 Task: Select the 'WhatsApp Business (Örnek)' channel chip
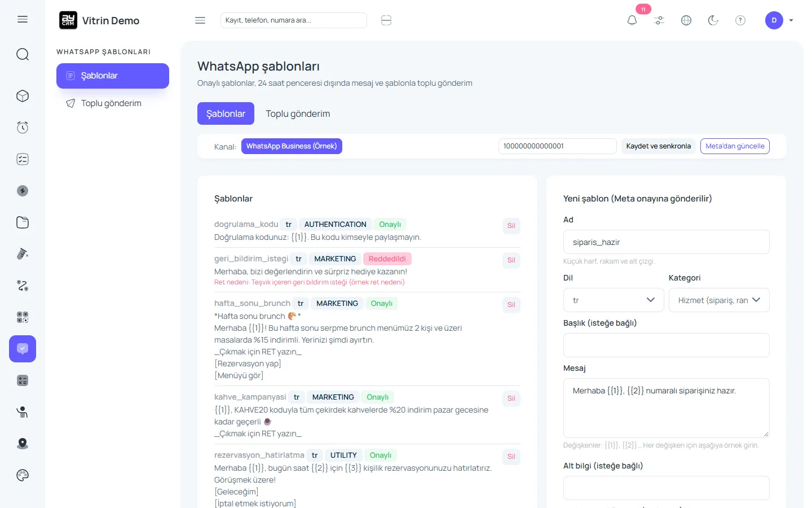tap(292, 146)
